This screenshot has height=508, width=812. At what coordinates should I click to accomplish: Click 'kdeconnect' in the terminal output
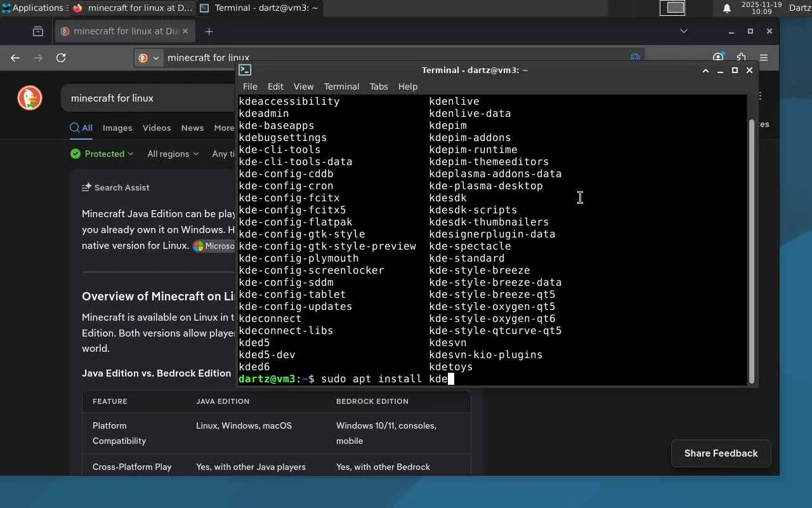[270, 319]
